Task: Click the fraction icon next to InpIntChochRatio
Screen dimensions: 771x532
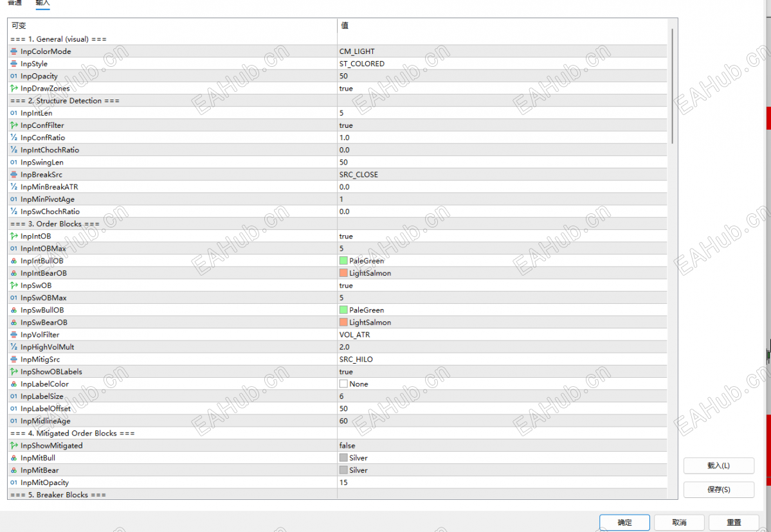Action: (x=14, y=150)
